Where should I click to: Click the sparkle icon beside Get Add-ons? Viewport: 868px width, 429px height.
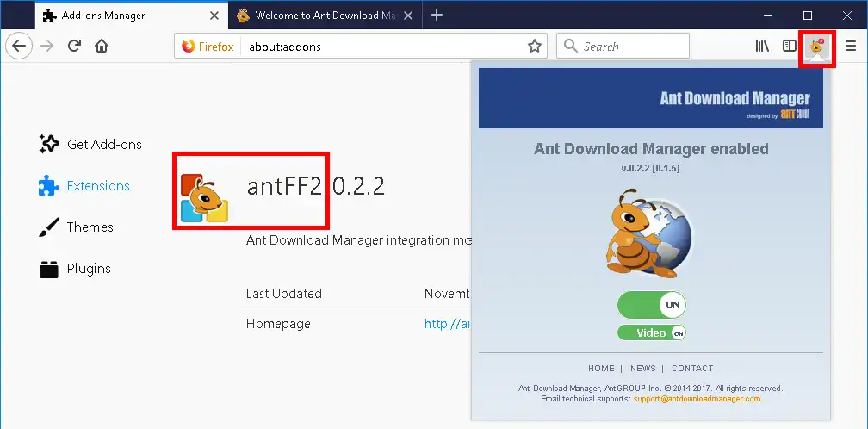coord(49,145)
